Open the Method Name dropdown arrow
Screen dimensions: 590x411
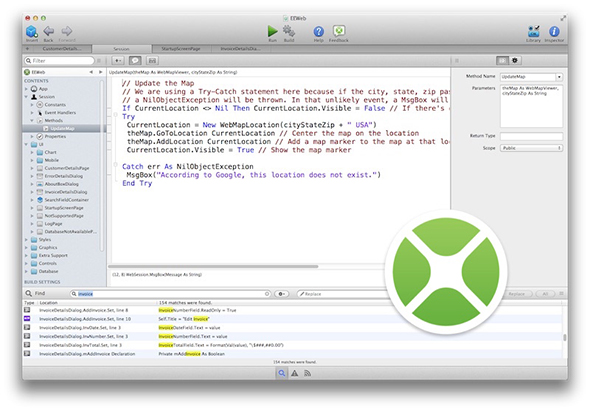click(x=559, y=77)
